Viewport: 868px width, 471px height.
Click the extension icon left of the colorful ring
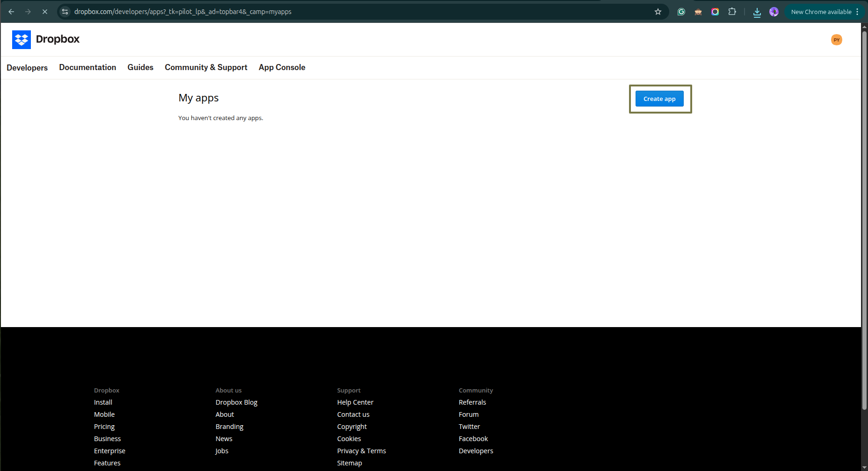(698, 12)
